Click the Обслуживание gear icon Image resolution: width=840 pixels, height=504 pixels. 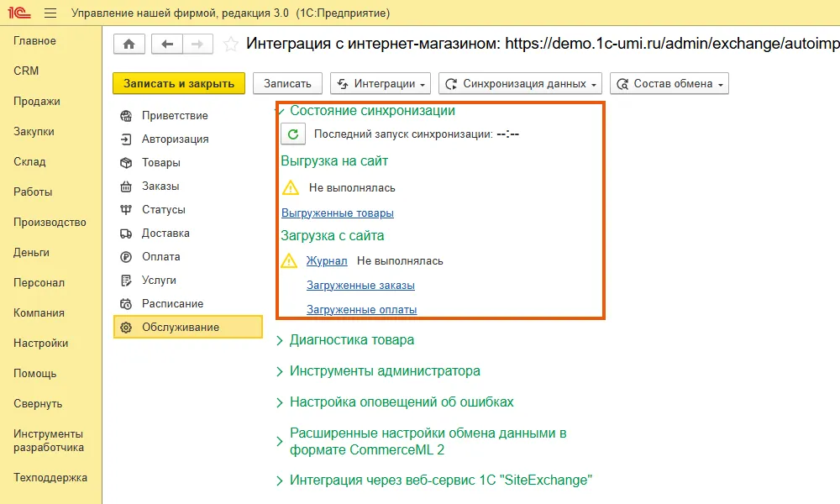click(x=126, y=328)
